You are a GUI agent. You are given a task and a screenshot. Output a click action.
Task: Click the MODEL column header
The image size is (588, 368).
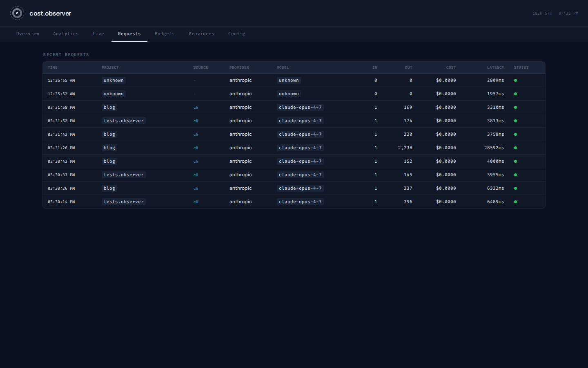pos(283,67)
